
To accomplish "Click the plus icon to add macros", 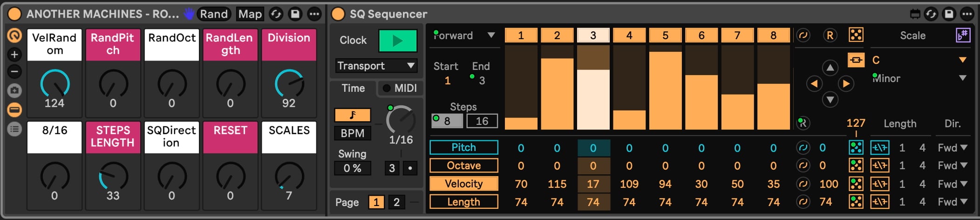I will pyautogui.click(x=14, y=55).
